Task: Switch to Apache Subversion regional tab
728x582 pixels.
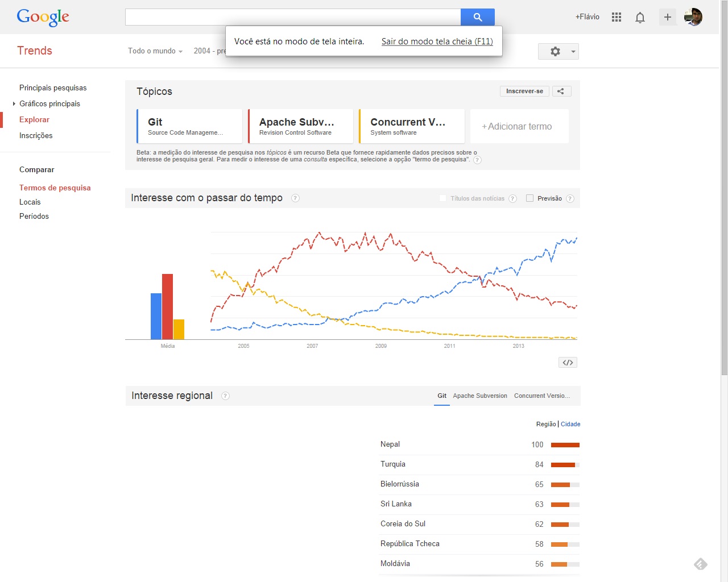Action: click(x=480, y=396)
